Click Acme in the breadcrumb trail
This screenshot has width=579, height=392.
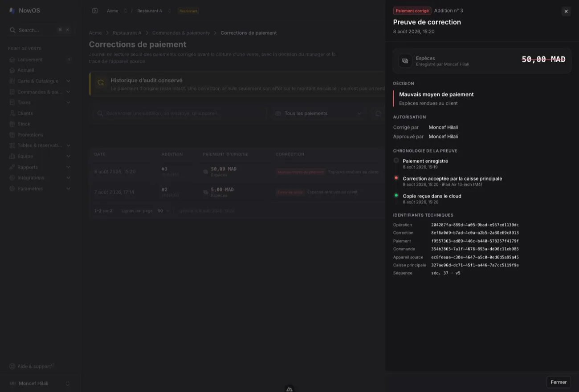[95, 33]
